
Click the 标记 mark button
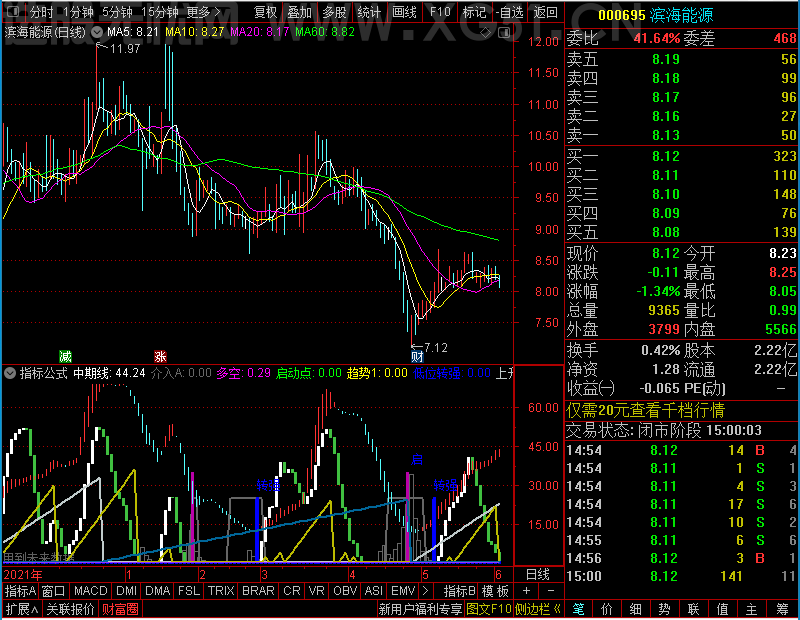pos(474,12)
